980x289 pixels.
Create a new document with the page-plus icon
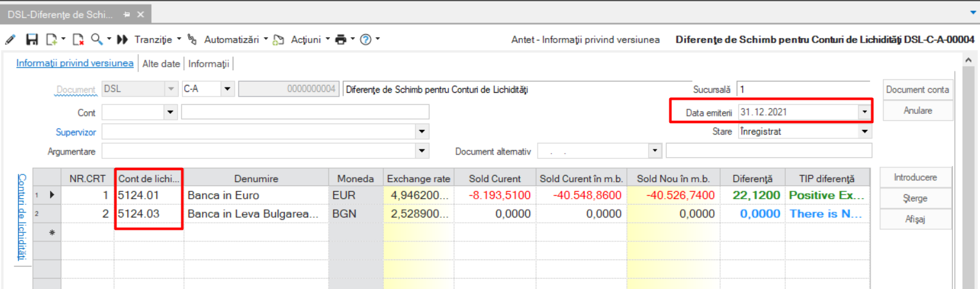point(51,40)
